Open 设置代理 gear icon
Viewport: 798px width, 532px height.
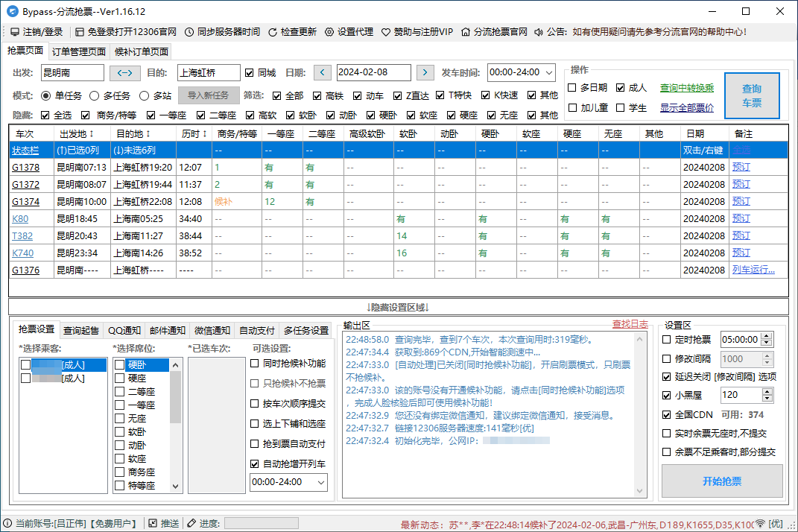click(x=329, y=32)
